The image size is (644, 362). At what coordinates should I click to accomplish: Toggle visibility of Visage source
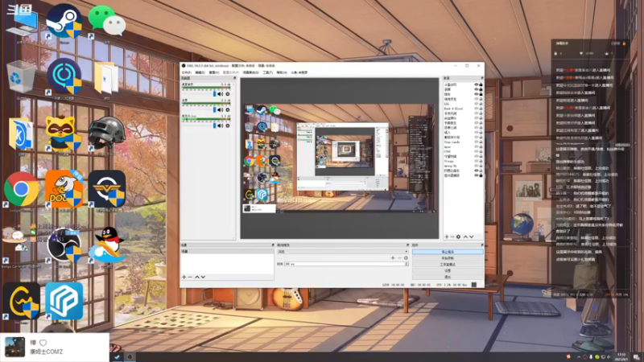(x=477, y=161)
